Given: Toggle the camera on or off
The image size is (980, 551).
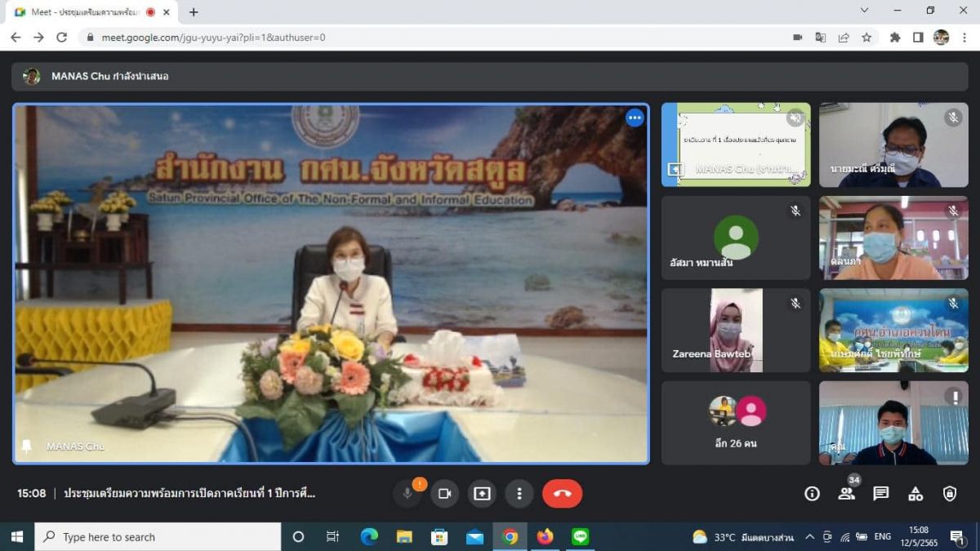Looking at the screenshot, I should tap(445, 494).
